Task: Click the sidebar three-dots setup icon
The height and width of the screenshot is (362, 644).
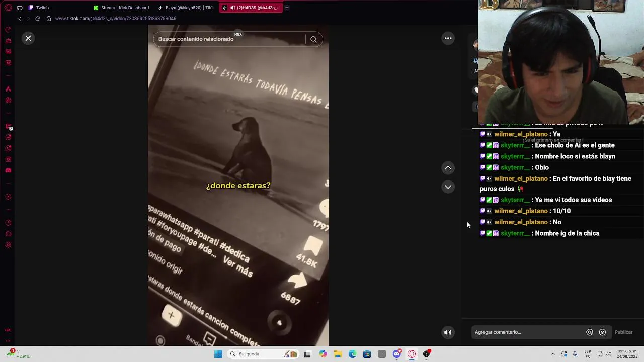Action: (x=8, y=340)
